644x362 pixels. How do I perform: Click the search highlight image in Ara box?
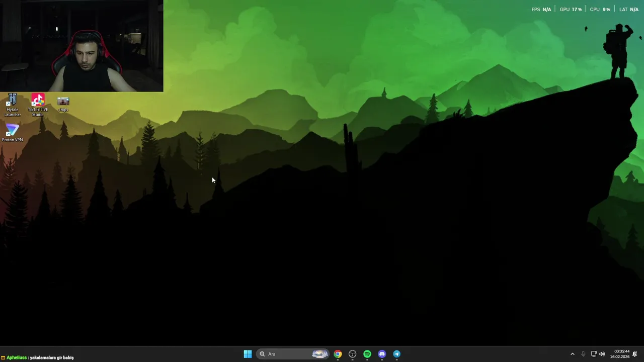click(320, 354)
